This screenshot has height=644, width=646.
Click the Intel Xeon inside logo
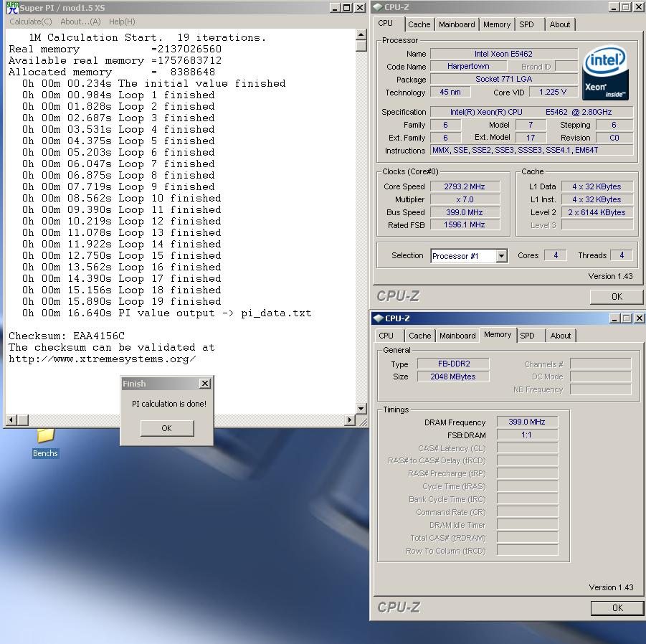click(605, 72)
